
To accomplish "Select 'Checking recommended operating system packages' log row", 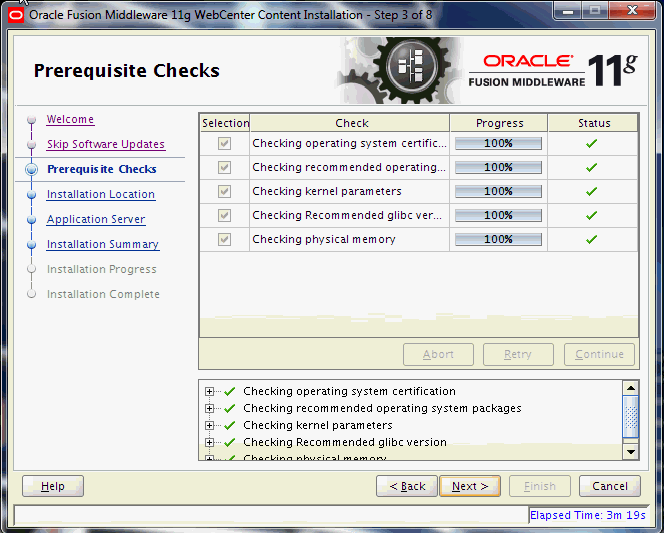I will pyautogui.click(x=382, y=408).
